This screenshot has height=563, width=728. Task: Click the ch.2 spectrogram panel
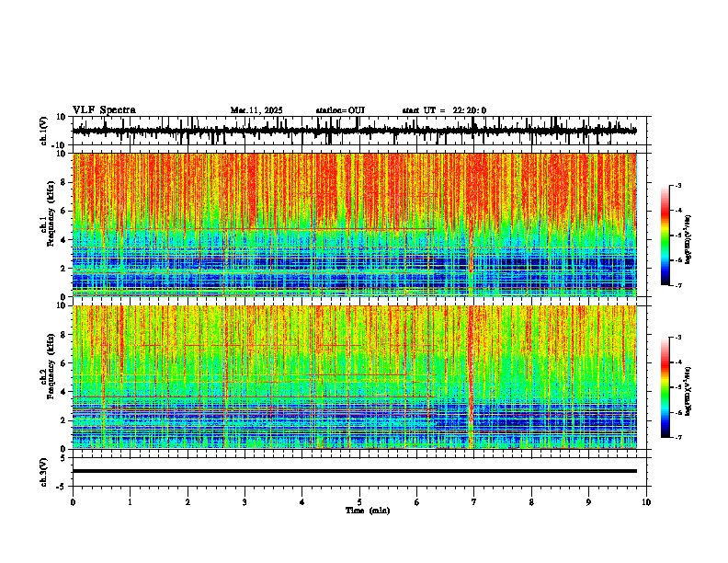click(x=354, y=377)
